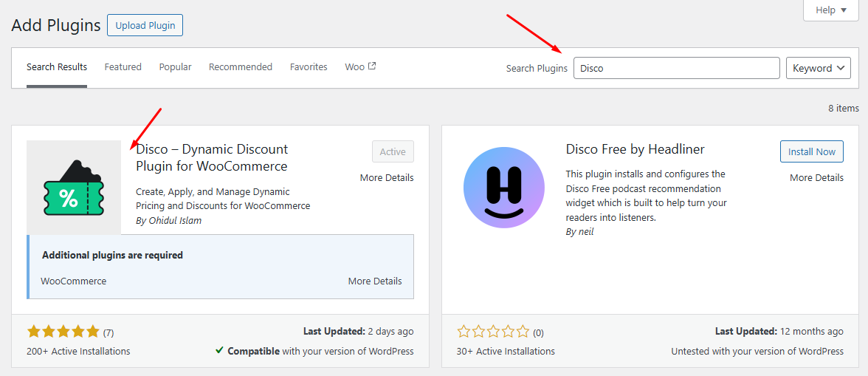Click the '(0)' rating count
The width and height of the screenshot is (868, 376).
coord(538,333)
